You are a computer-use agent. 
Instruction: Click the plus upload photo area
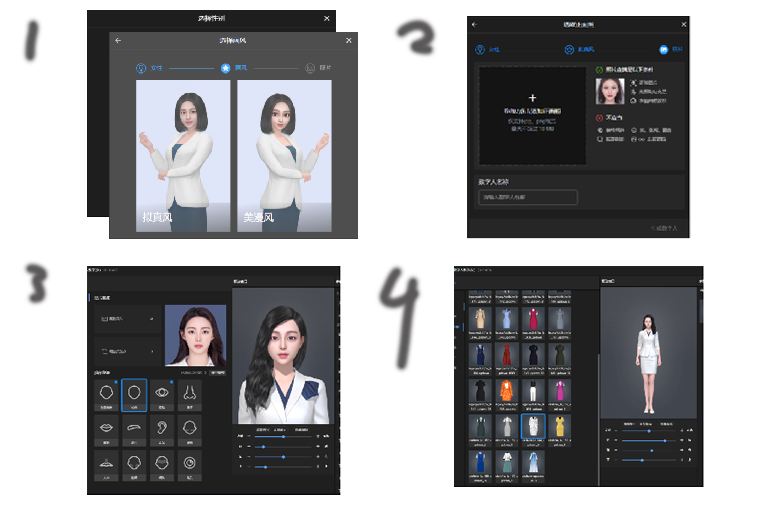tap(532, 114)
